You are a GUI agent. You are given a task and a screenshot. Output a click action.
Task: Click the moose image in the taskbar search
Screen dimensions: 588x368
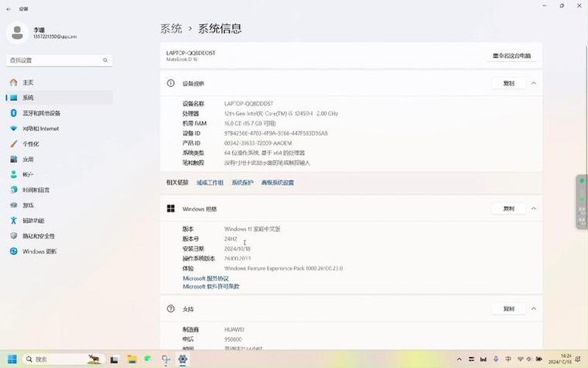point(94,359)
